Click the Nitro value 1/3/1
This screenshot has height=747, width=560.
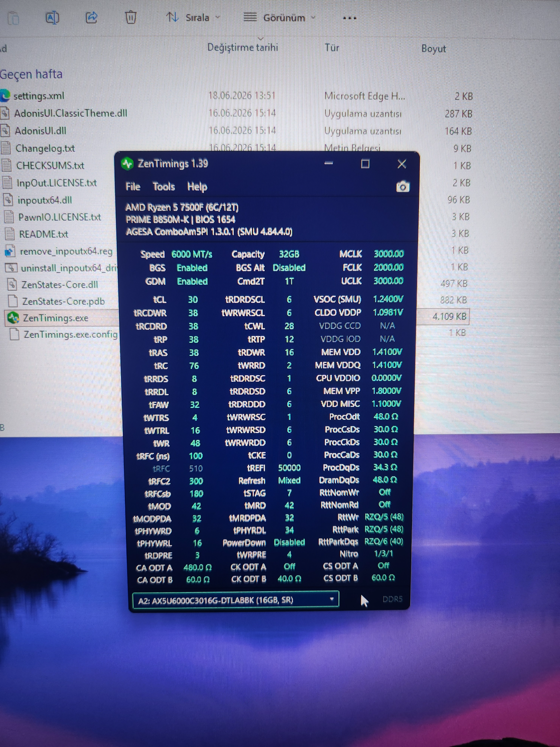383,554
